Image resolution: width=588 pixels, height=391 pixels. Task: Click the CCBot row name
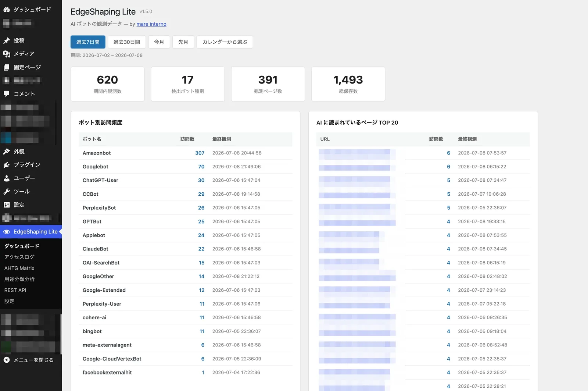point(90,194)
